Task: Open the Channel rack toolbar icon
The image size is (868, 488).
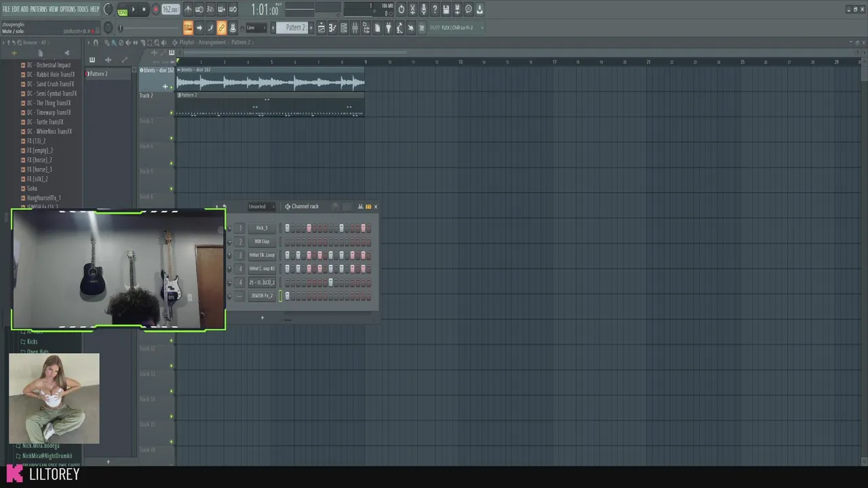Action: point(344,28)
